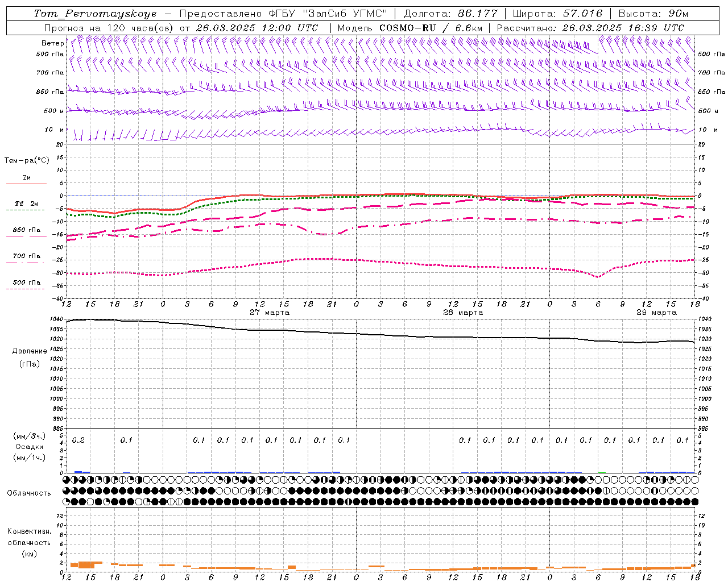Click the computed time 26.03.2025 16:39 UTC

click(x=623, y=28)
